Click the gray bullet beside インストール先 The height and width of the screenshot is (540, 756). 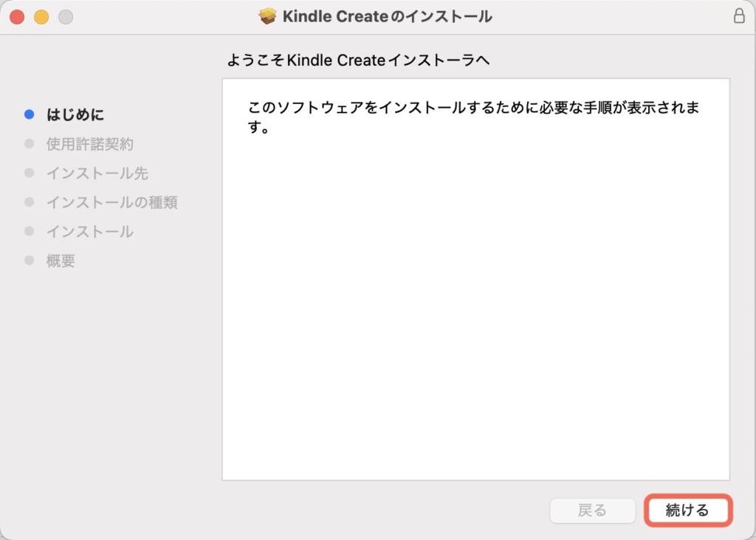point(30,173)
